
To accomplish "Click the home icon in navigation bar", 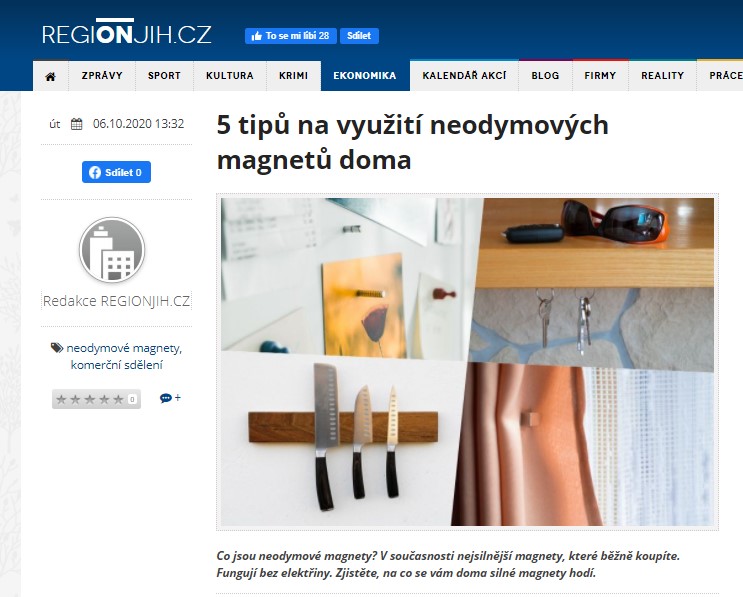I will point(51,76).
